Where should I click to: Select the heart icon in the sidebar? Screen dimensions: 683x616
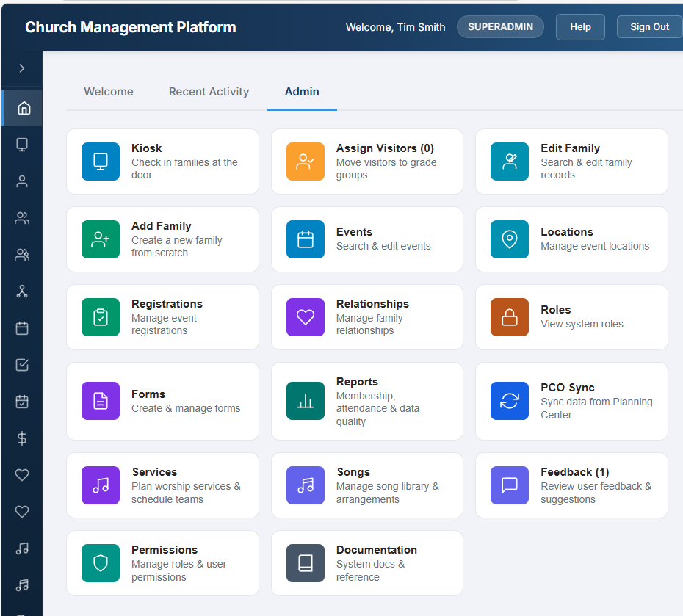point(21,474)
